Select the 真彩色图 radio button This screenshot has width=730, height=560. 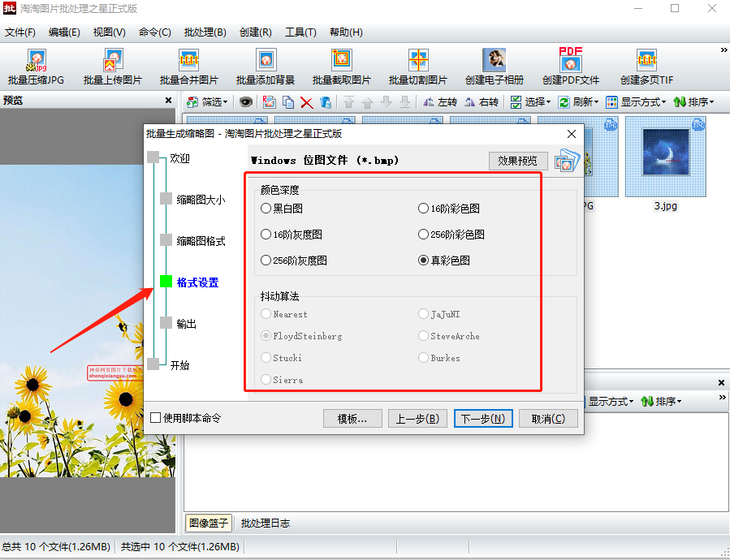[444, 261]
